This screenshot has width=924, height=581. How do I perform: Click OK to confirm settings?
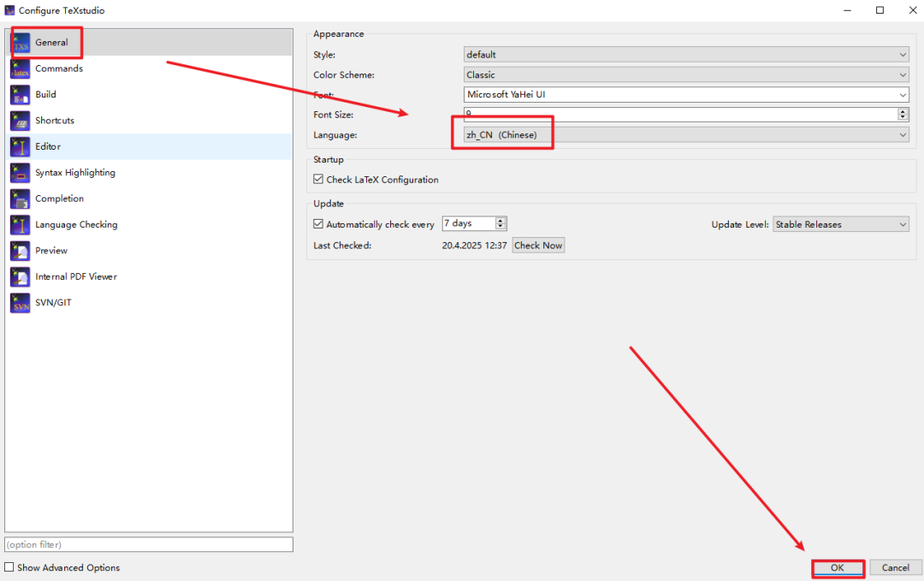[x=838, y=567]
